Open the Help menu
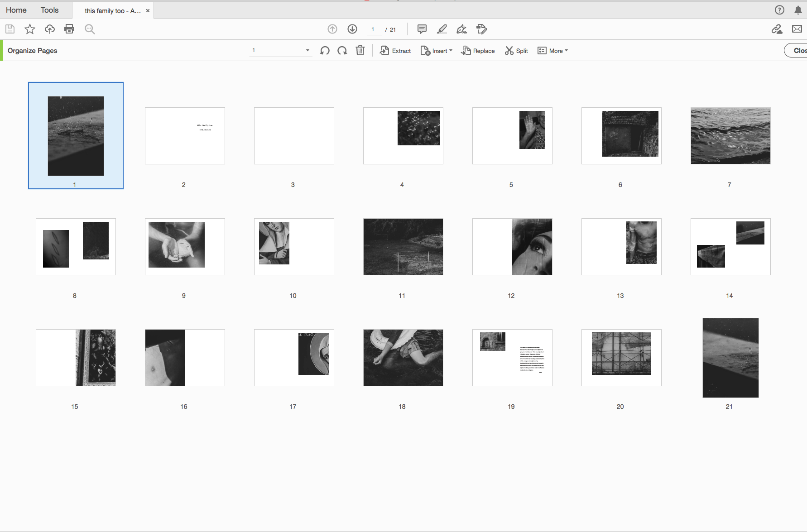The height and width of the screenshot is (532, 807). (x=779, y=10)
